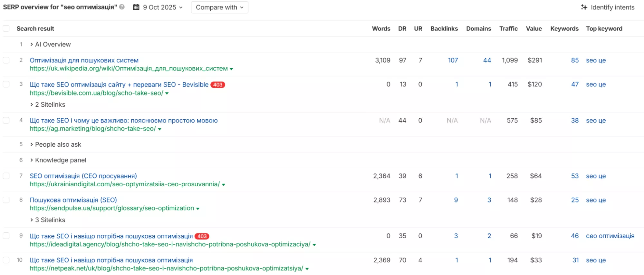
Task: Click the help icon next to SERP overview title
Action: click(x=122, y=7)
